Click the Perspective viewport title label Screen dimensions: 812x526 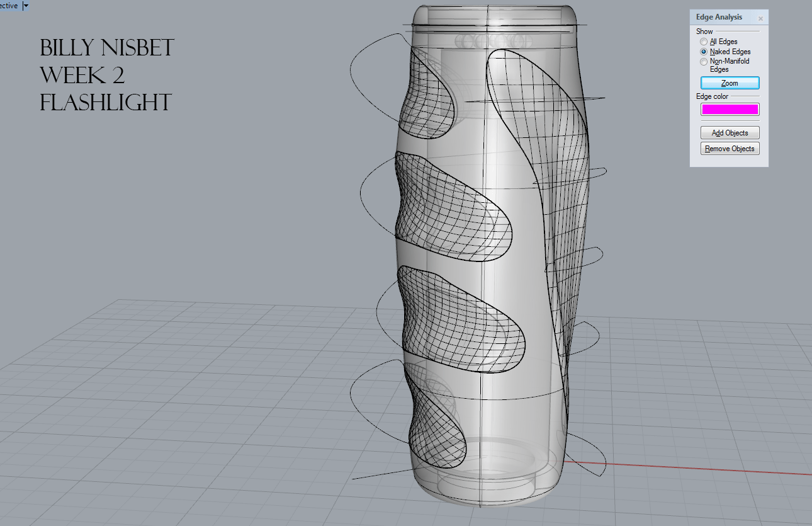[x=9, y=5]
